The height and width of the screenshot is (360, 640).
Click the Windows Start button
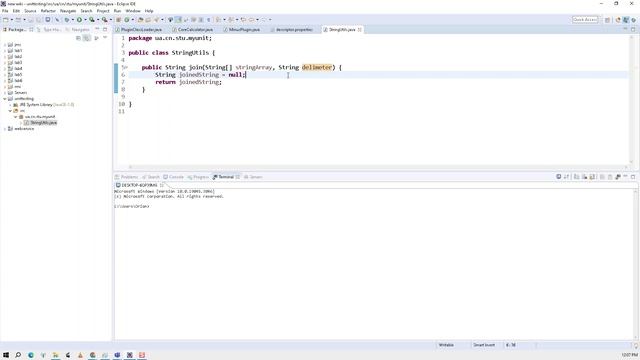point(6,355)
